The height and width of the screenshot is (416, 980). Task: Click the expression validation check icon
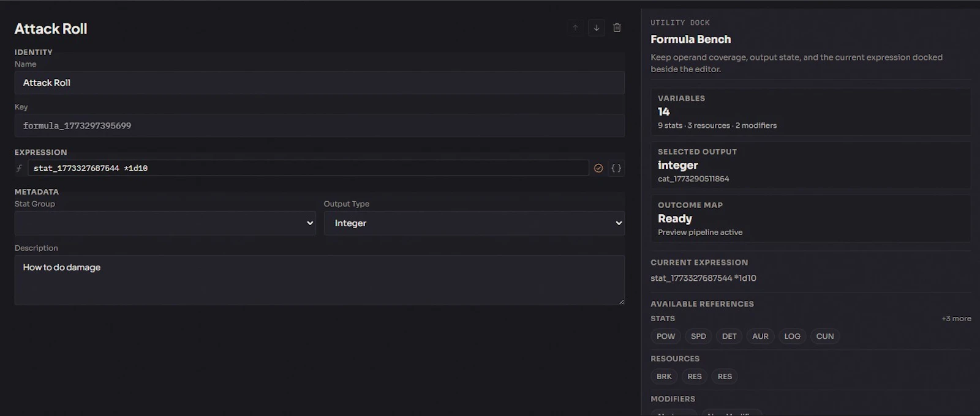tap(598, 168)
